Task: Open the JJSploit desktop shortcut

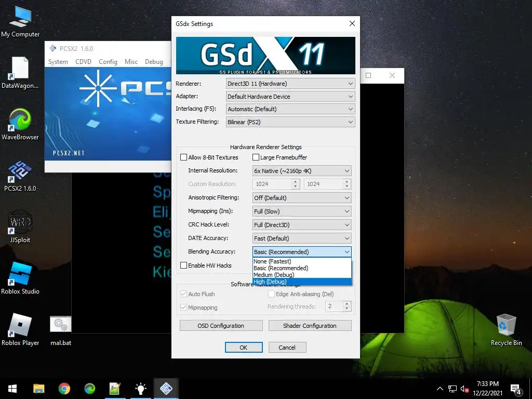Action: pos(20,227)
